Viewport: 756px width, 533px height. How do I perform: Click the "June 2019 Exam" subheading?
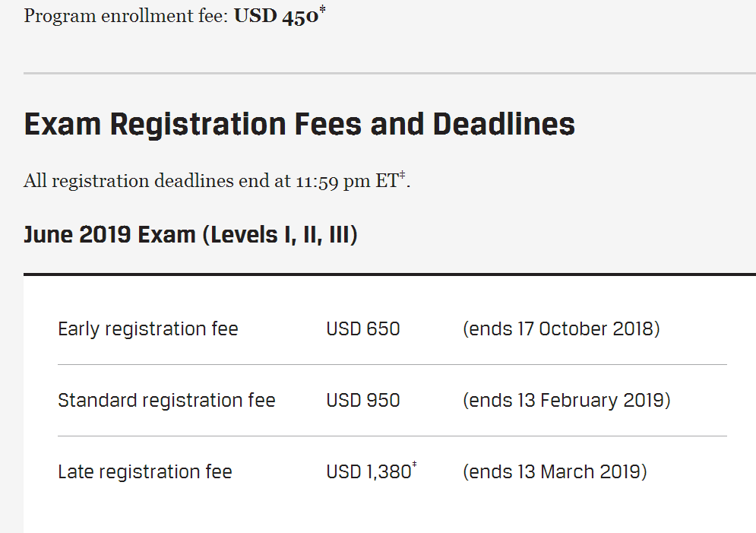pos(109,235)
